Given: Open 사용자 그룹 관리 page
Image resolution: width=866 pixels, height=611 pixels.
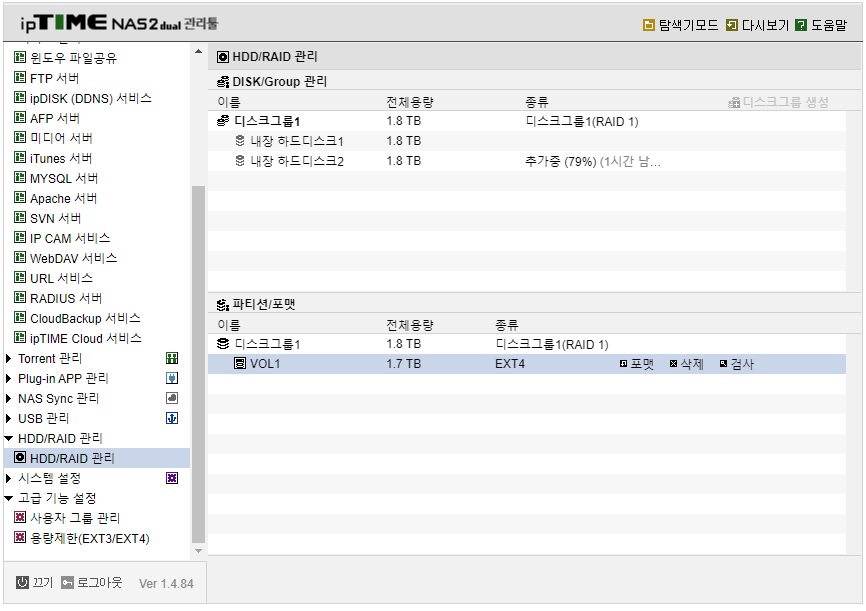Looking at the screenshot, I should pos(75,518).
